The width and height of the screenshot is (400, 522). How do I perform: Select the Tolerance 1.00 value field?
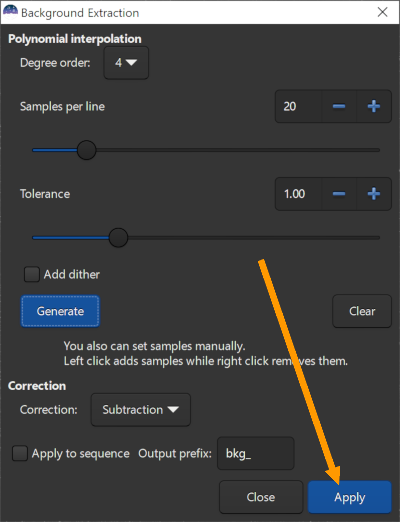click(298, 194)
